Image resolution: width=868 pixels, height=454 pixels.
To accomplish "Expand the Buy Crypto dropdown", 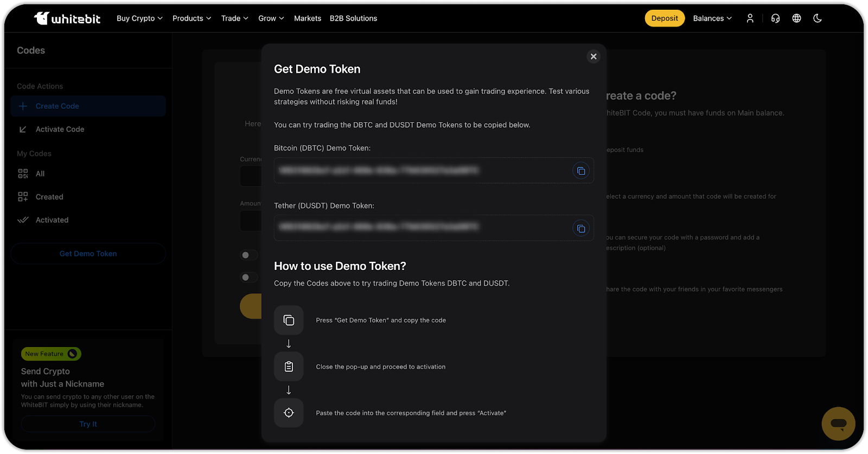I will 139,18.
